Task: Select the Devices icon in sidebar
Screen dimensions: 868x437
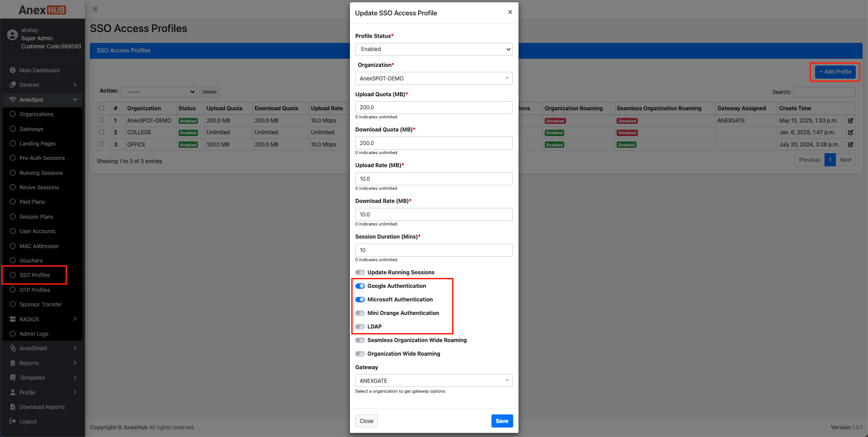Action: click(13, 85)
